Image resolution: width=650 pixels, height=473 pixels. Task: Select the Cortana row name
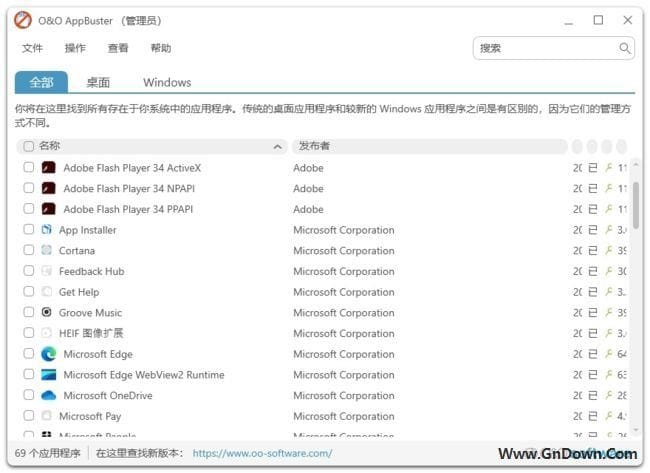77,251
